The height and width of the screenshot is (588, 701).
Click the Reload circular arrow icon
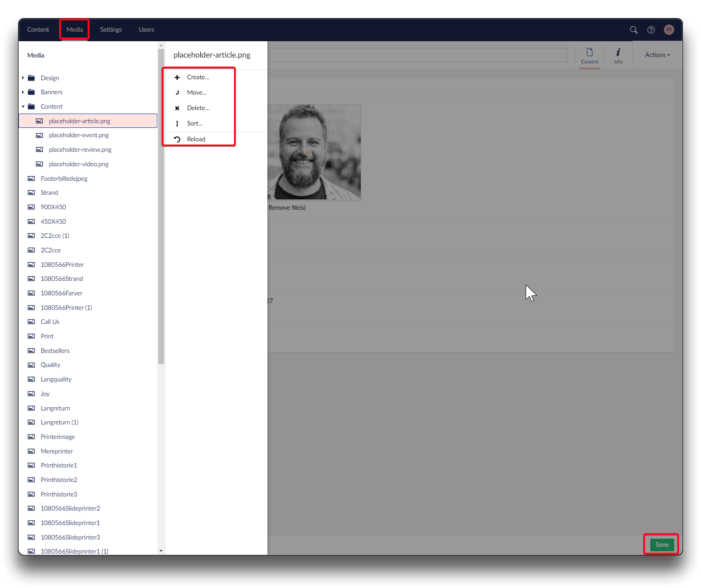coord(177,140)
